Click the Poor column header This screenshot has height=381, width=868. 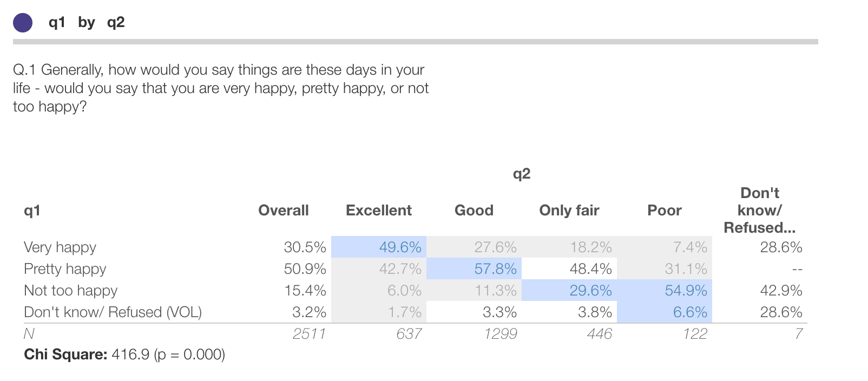point(665,210)
